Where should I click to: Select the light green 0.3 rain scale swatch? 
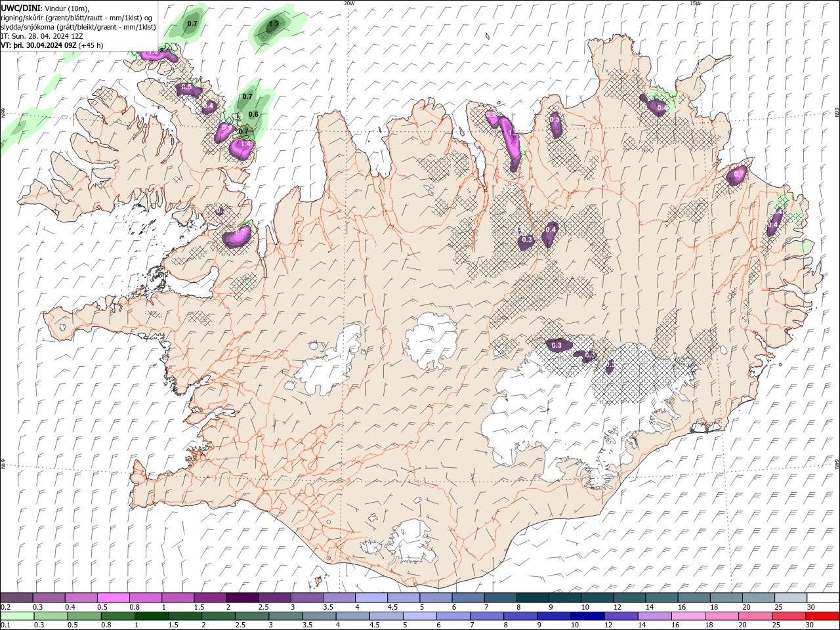pyautogui.click(x=51, y=616)
